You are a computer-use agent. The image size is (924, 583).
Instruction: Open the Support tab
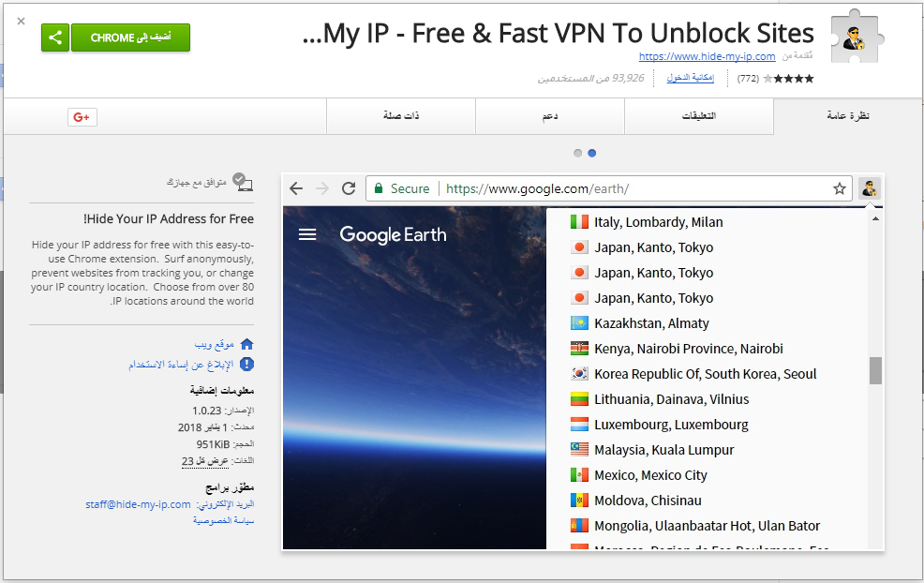pyautogui.click(x=550, y=116)
